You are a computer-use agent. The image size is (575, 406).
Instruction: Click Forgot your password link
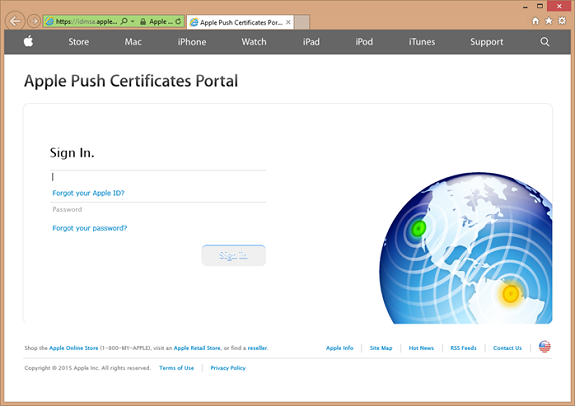89,228
